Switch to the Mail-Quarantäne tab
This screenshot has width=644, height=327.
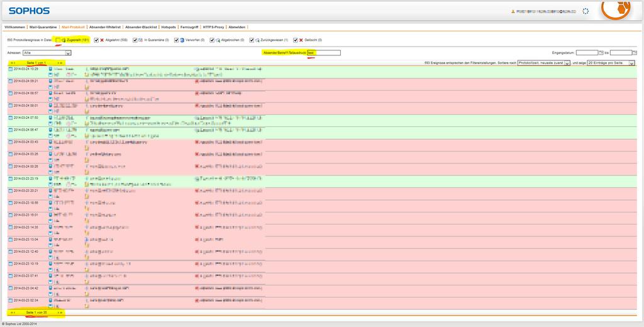43,27
